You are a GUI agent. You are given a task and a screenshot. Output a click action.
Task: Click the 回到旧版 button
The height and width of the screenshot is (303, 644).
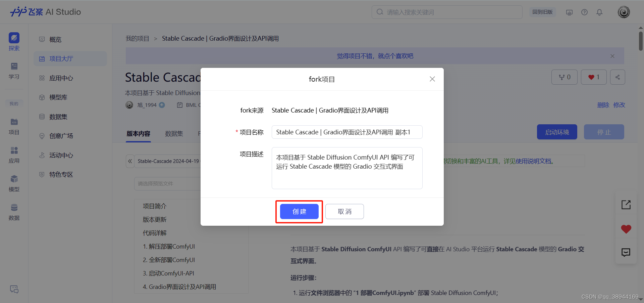tap(542, 12)
